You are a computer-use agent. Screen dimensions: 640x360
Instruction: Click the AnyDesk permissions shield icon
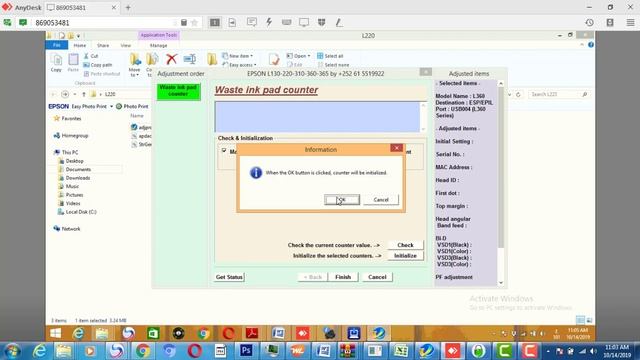322,22
